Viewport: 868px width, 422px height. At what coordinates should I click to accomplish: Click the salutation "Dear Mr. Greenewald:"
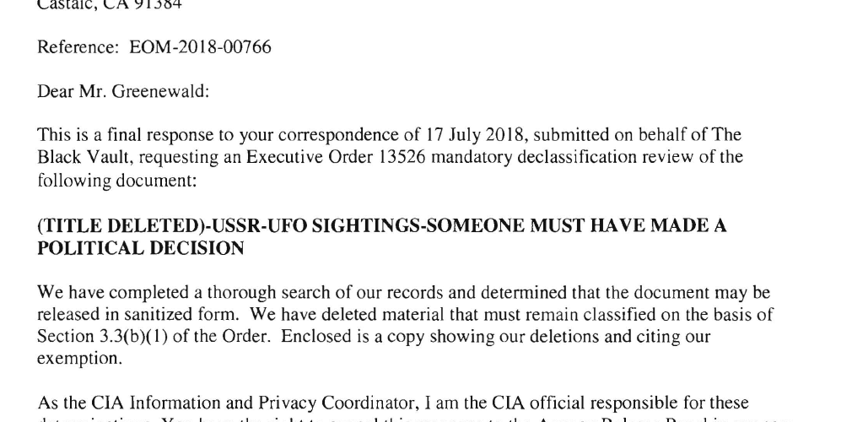123,91
